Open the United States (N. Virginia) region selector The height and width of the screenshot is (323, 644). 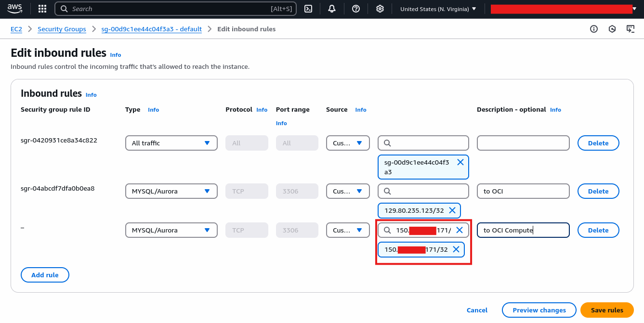pyautogui.click(x=437, y=8)
